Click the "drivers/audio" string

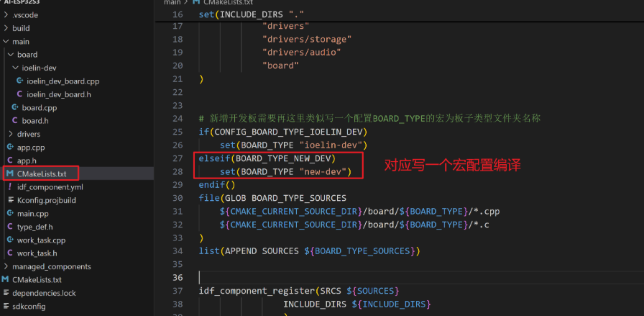coord(302,53)
